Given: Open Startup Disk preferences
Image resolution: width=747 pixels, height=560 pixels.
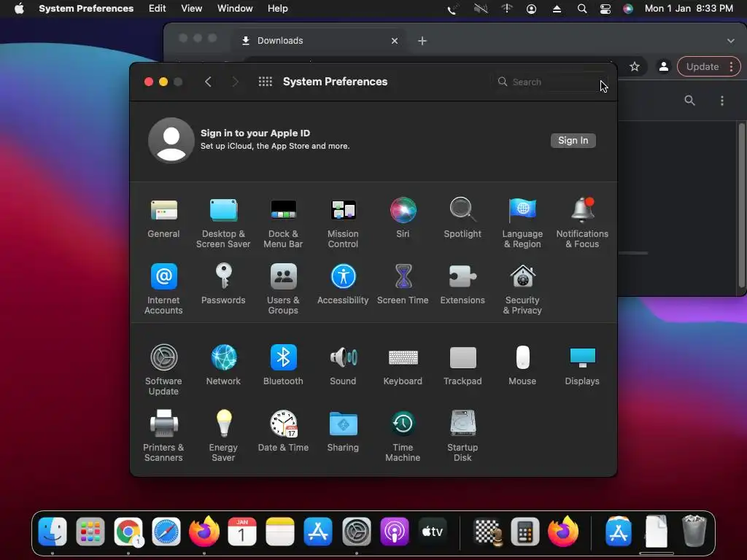Looking at the screenshot, I should coord(462,436).
